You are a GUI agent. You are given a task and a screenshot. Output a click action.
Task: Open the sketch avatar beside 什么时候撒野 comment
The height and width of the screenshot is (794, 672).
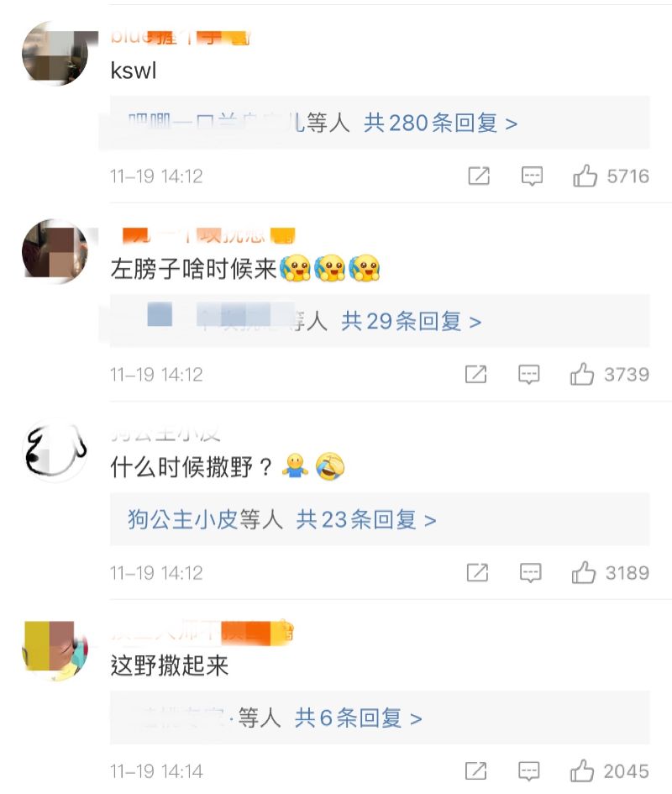55,450
